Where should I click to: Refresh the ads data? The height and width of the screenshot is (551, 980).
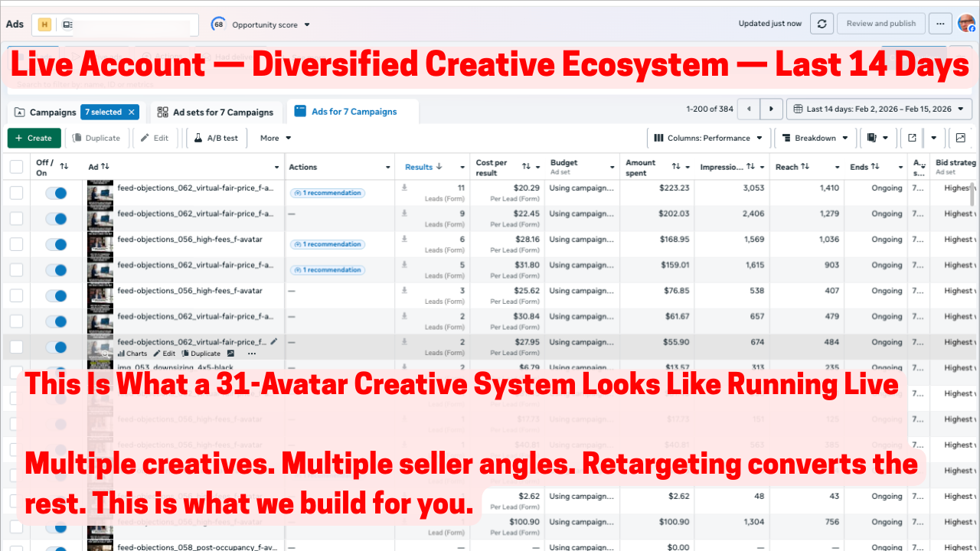(x=822, y=23)
